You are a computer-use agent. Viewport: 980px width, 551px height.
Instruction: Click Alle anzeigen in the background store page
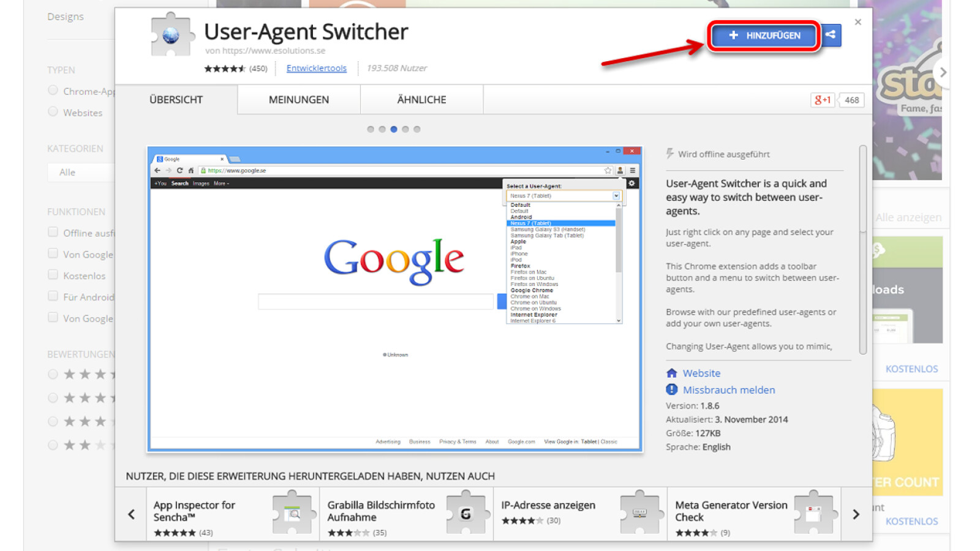908,217
